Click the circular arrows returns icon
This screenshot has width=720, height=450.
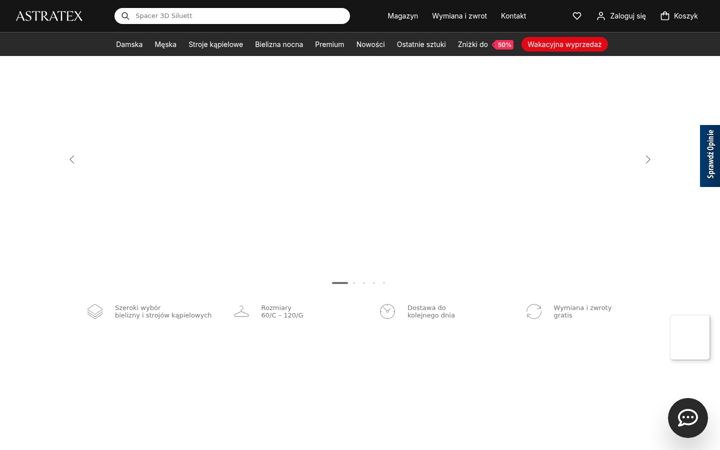534,311
